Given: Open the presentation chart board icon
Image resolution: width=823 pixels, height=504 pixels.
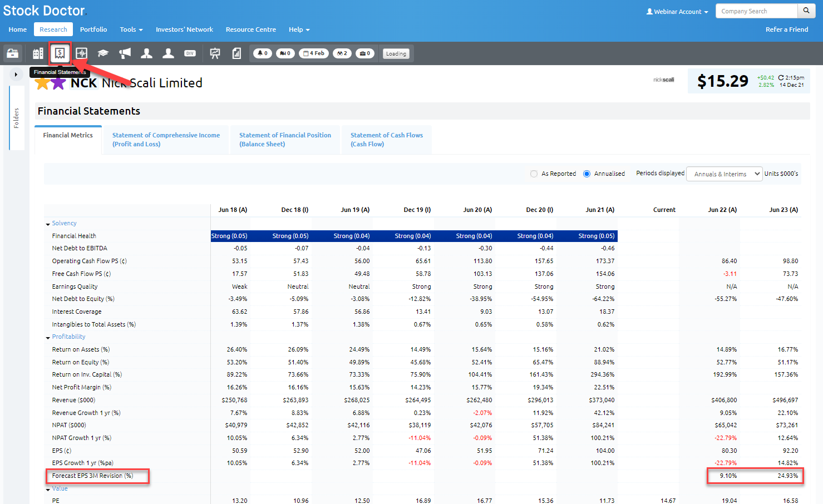Looking at the screenshot, I should 215,53.
